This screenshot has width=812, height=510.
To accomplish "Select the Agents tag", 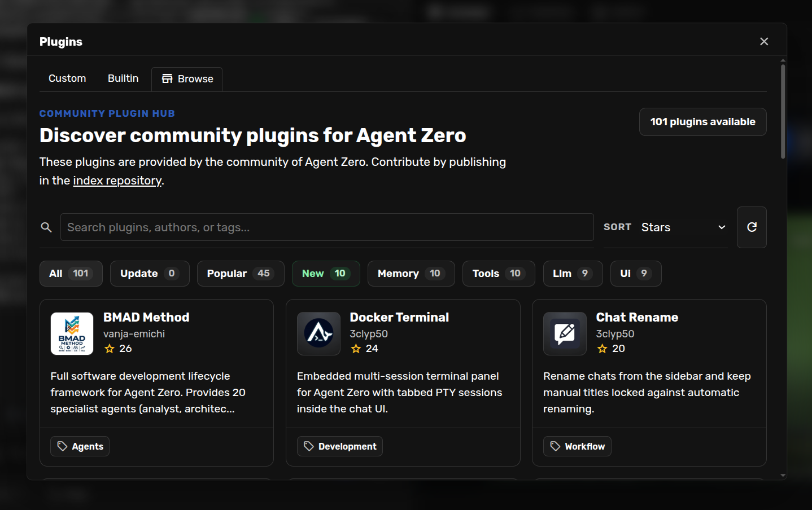I will point(80,446).
